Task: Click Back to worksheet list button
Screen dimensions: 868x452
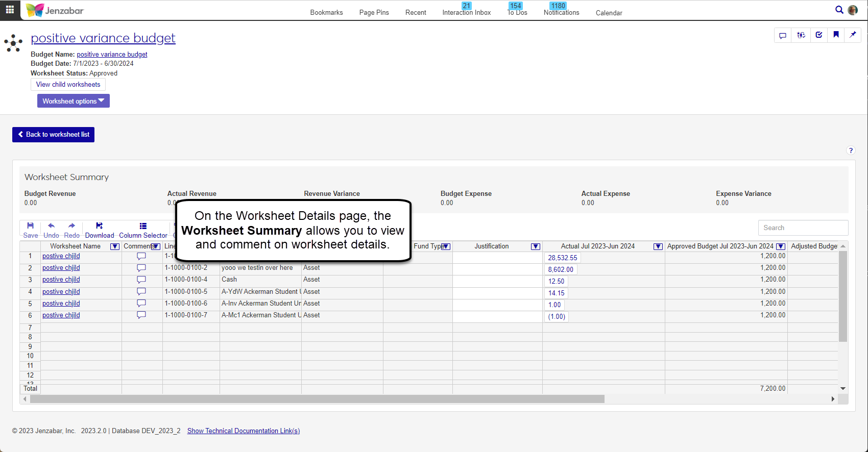Action: 54,135
